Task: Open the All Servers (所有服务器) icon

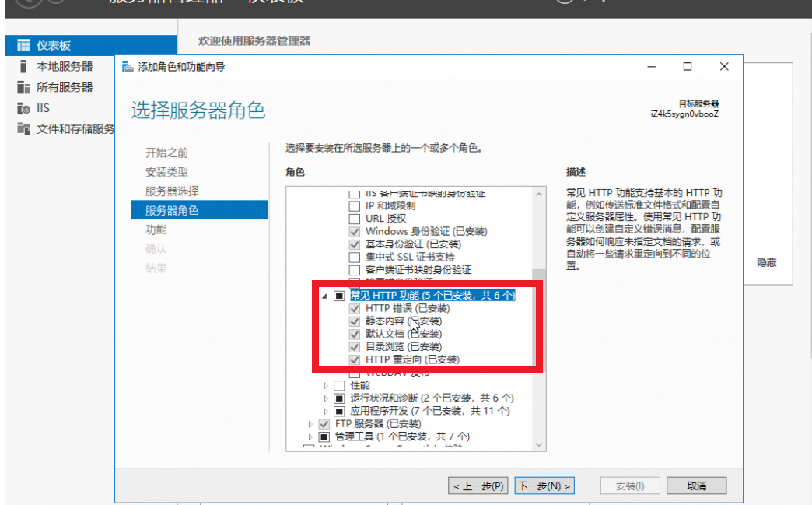Action: pos(23,87)
